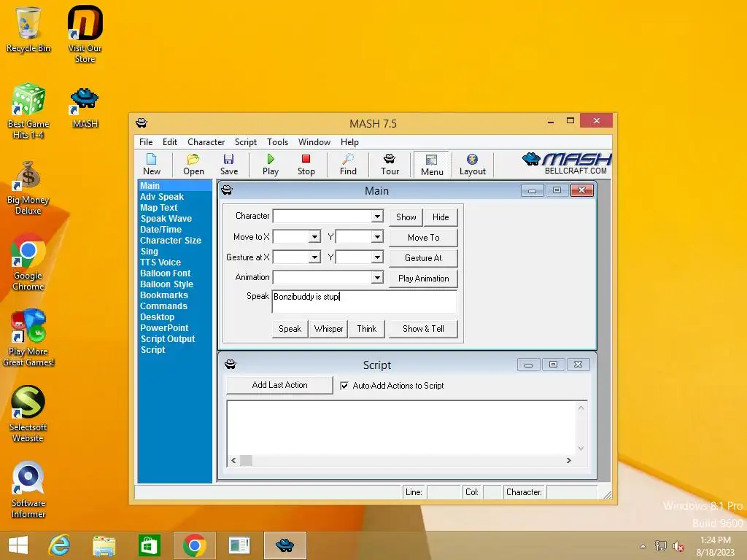Open the File menu
The width and height of the screenshot is (747, 560).
(x=146, y=142)
